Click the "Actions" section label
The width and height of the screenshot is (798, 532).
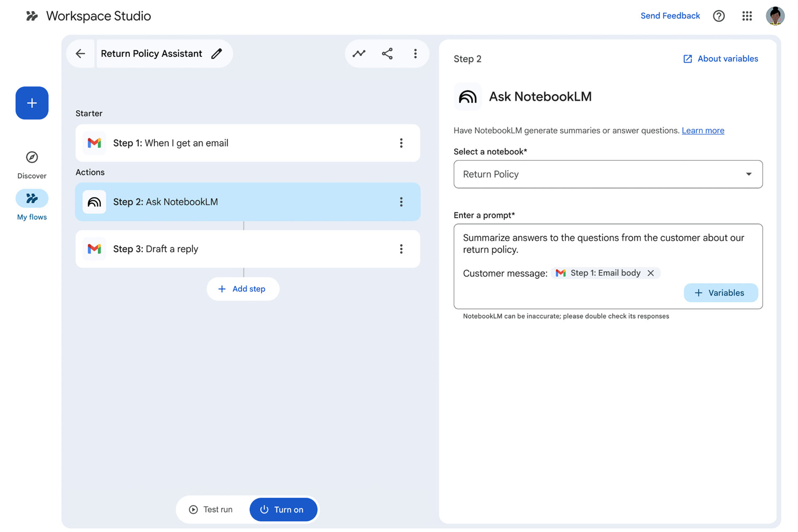90,172
